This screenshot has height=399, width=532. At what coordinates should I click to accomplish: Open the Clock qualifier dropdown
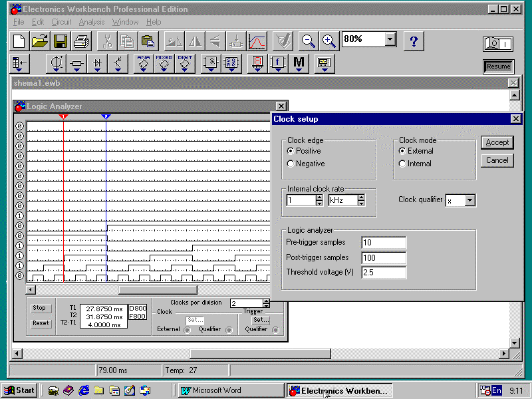coord(469,201)
